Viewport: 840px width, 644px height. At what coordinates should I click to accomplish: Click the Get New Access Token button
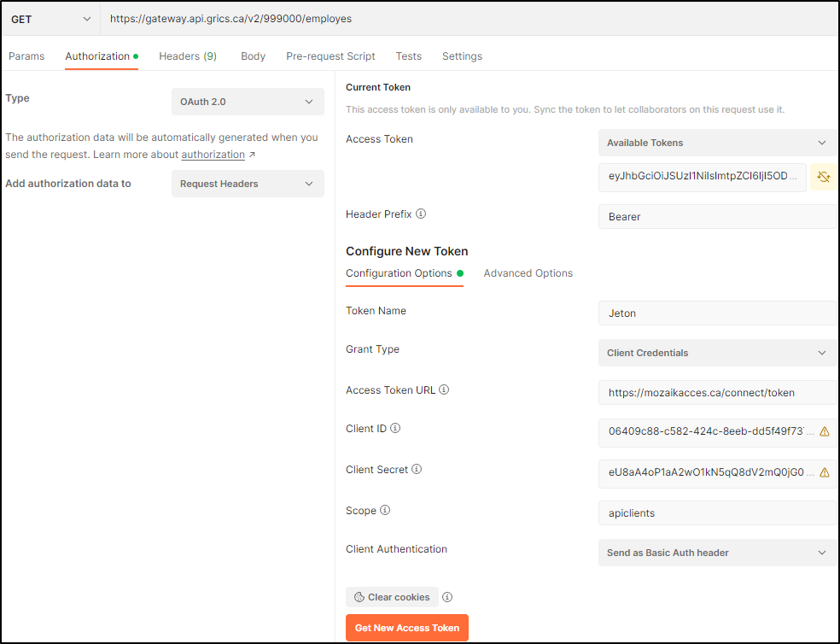click(406, 627)
